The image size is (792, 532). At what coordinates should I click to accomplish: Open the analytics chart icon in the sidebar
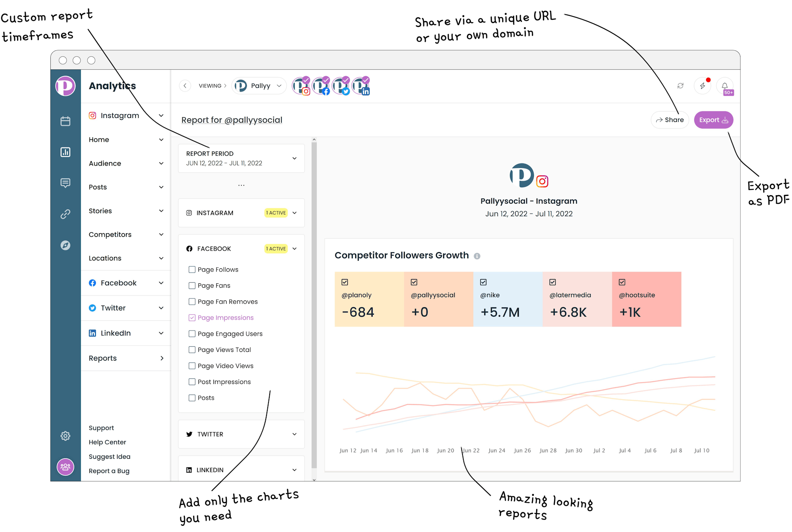click(x=65, y=152)
